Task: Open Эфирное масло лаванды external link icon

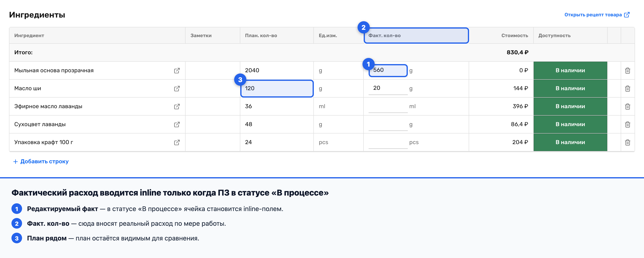Action: click(177, 107)
